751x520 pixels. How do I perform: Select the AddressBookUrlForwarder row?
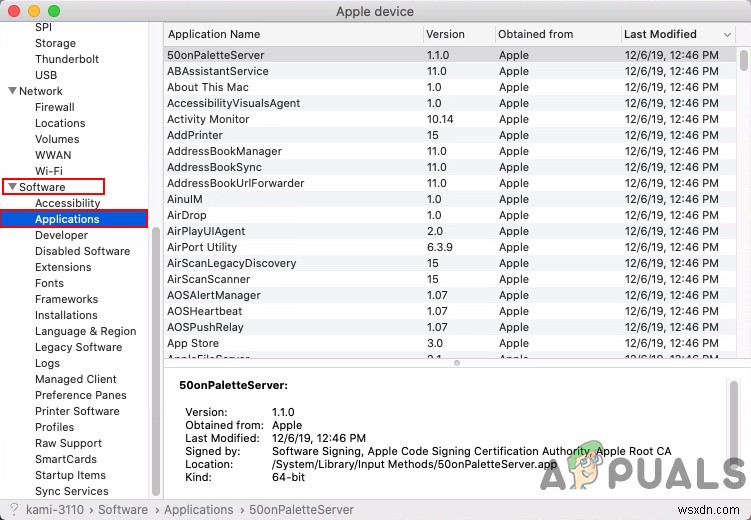point(450,183)
